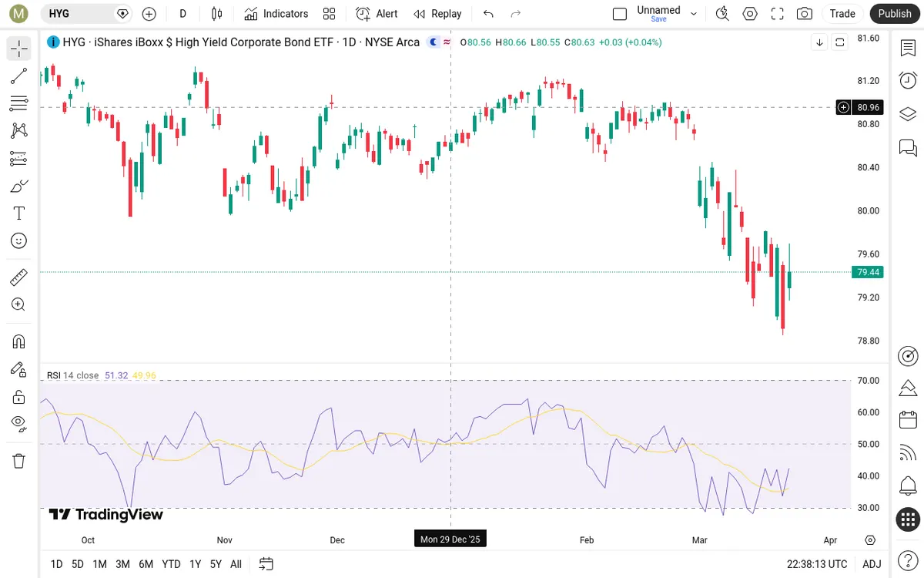Image resolution: width=924 pixels, height=578 pixels.
Task: Open chart settings hexagon icon
Action: (x=750, y=13)
